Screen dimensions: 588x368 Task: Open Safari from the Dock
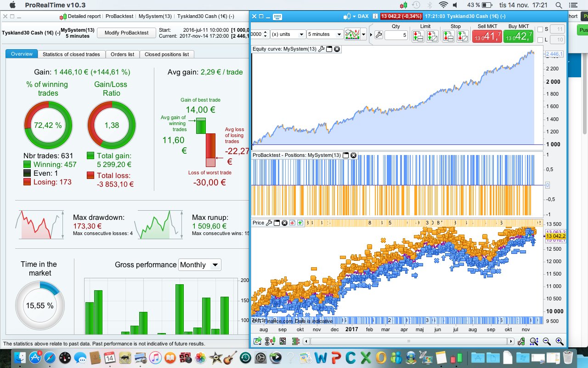click(x=50, y=357)
